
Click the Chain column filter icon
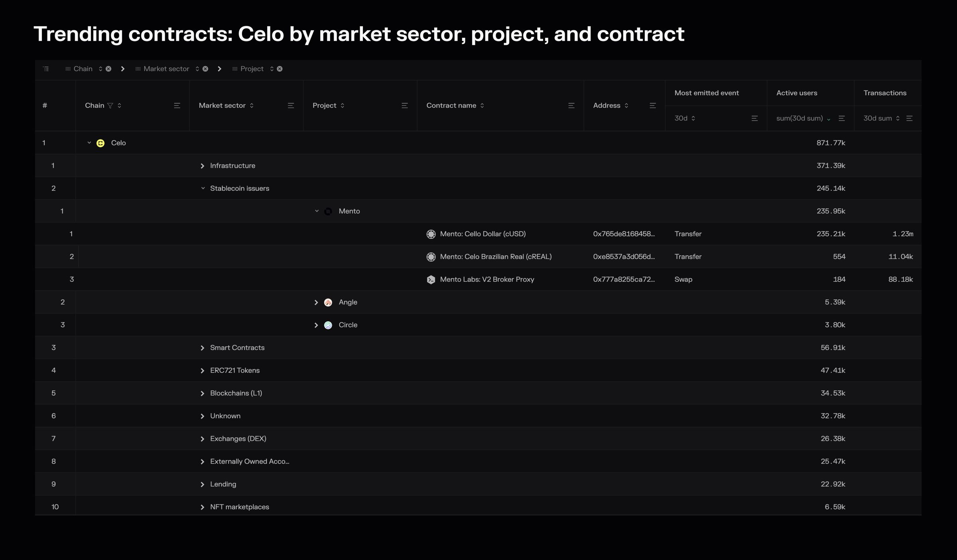pos(110,106)
